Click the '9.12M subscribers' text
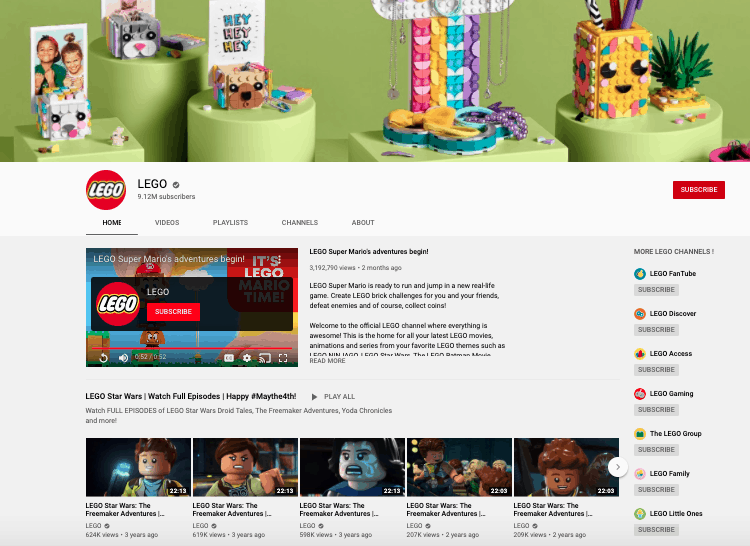Viewport: 750px width, 546px height. [166, 197]
